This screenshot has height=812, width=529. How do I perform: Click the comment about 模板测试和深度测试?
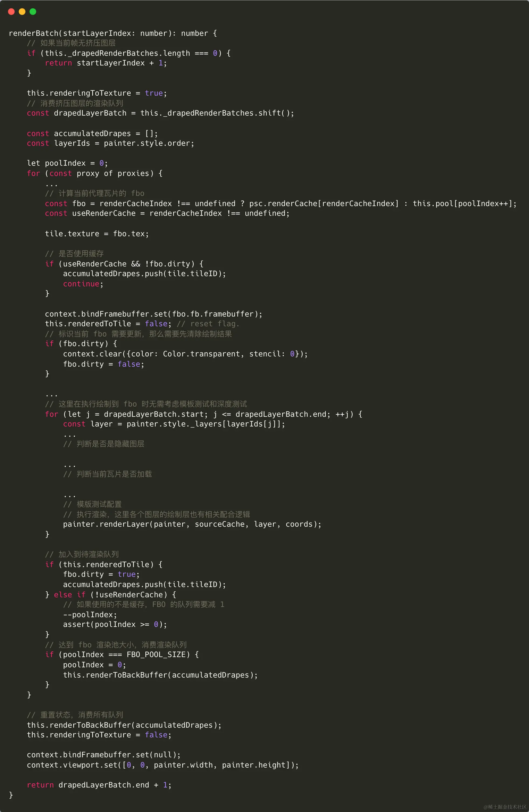click(146, 404)
